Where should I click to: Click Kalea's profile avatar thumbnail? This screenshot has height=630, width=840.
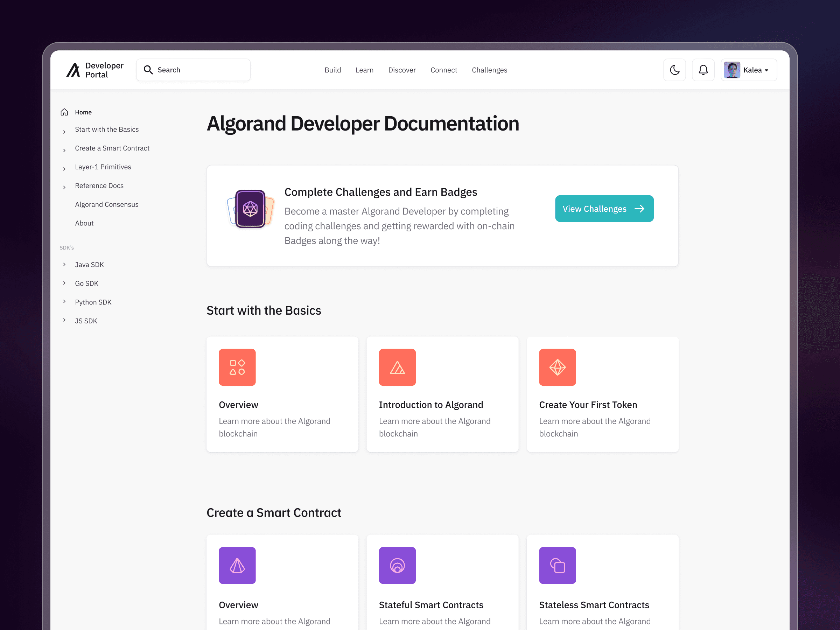[x=732, y=70]
